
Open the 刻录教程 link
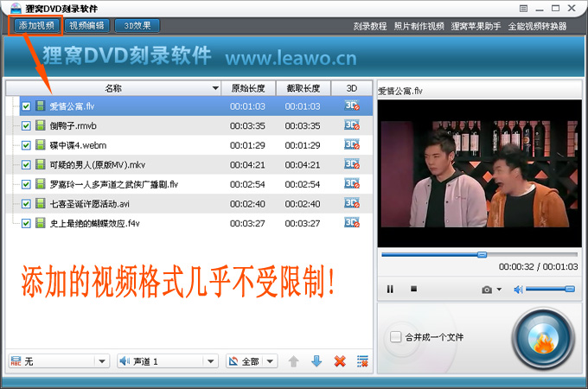pos(370,26)
